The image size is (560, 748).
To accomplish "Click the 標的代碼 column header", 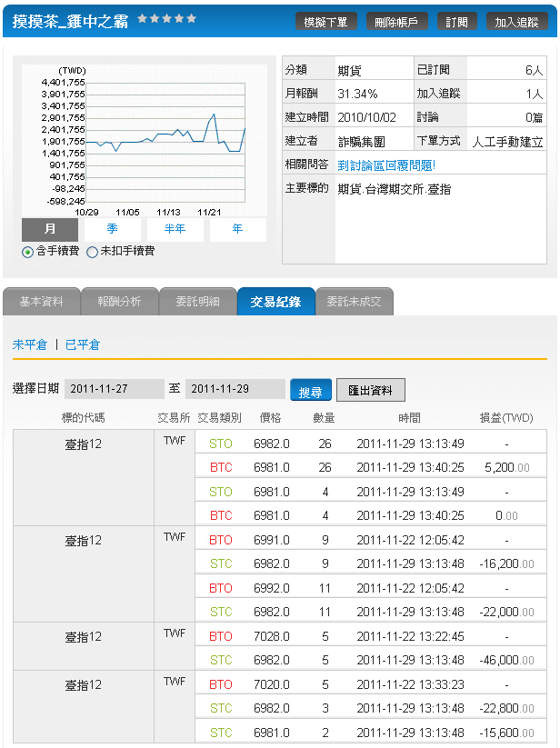I will 83,418.
